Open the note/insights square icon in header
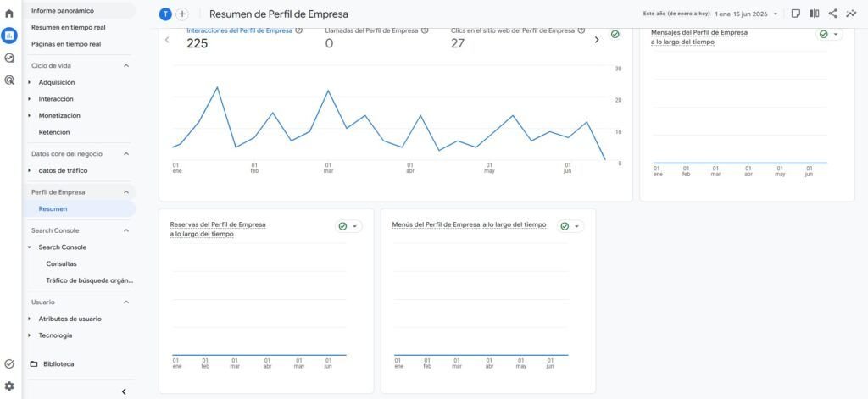 coord(795,14)
